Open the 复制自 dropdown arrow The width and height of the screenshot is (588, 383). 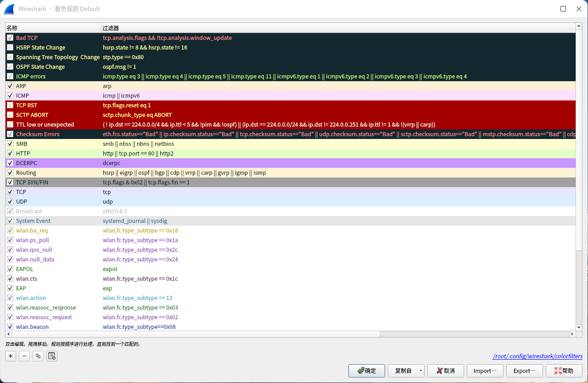coord(421,371)
